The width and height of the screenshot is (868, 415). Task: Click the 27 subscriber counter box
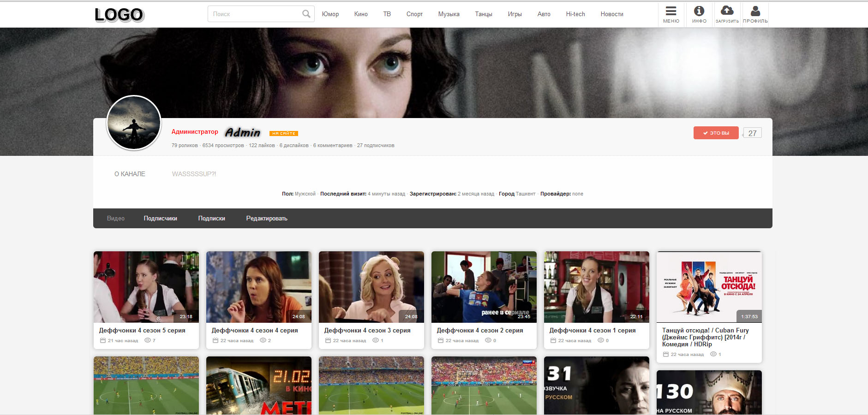tap(753, 133)
